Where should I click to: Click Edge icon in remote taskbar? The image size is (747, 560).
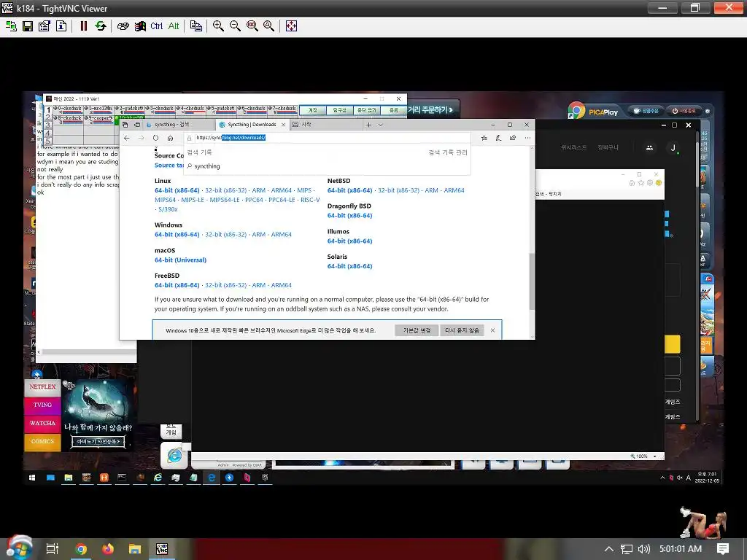coord(212,478)
